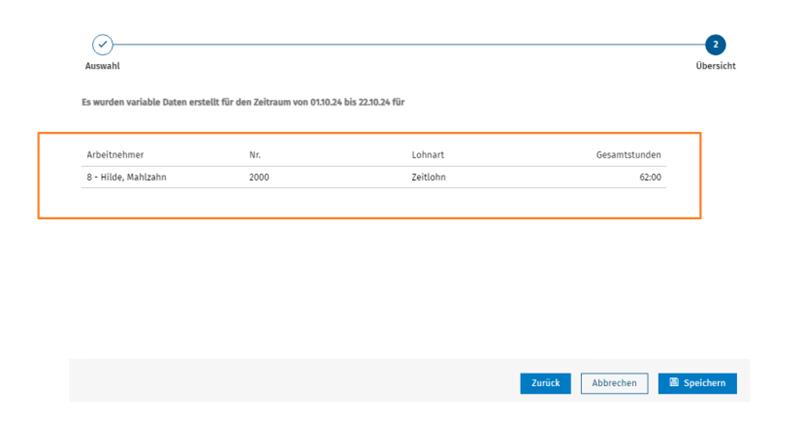Click the text stating the Zeitraum 01.10.24 bis 22.10.24
This screenshot has width=800, height=423.
(x=243, y=102)
